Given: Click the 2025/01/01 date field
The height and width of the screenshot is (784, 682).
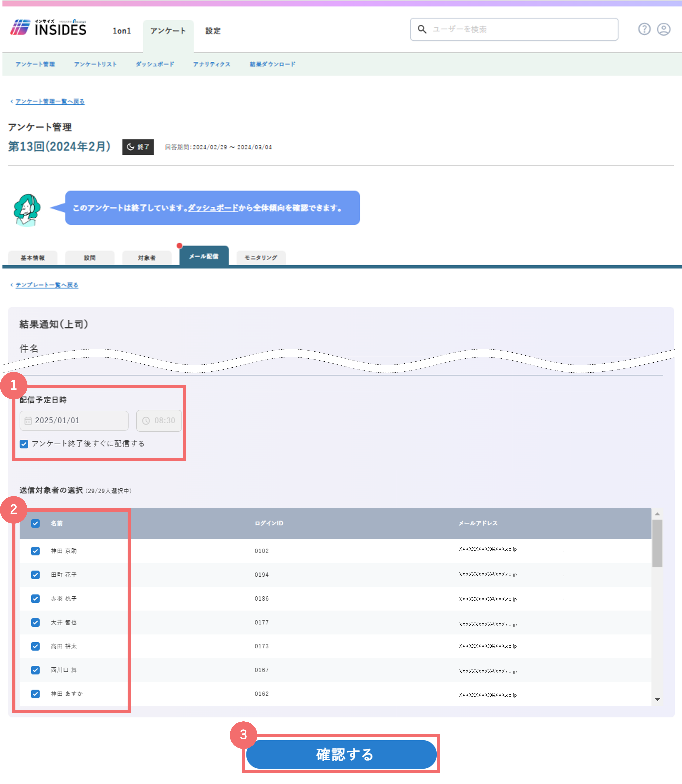Looking at the screenshot, I should [x=74, y=421].
